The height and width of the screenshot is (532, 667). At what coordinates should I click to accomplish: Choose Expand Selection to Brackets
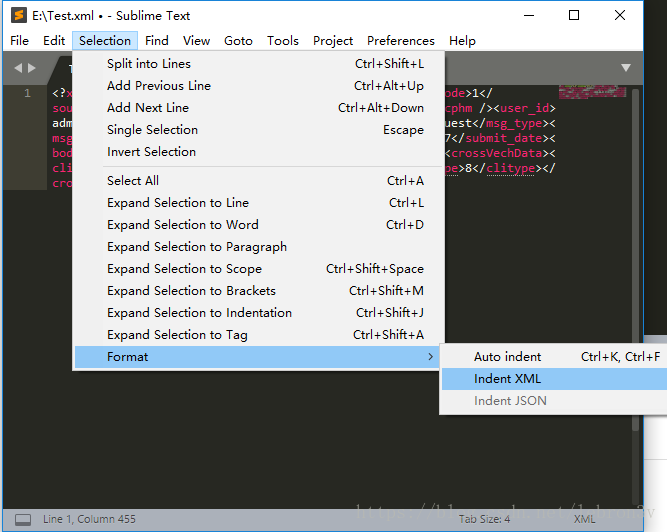point(259,291)
